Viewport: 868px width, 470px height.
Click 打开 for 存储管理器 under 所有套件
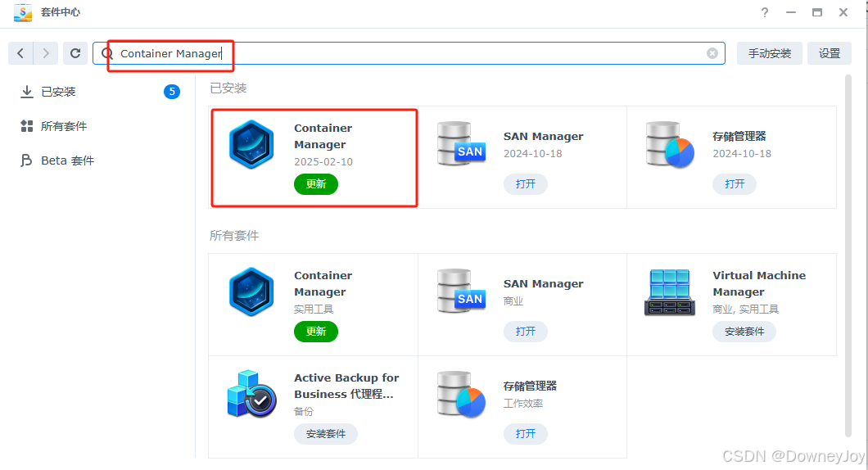[526, 433]
